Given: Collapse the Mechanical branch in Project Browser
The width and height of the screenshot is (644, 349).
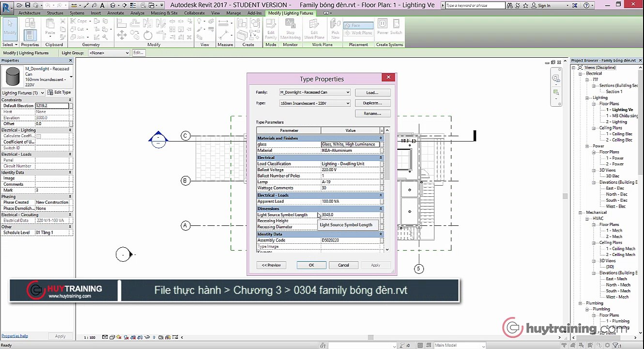Looking at the screenshot, I should [x=581, y=212].
